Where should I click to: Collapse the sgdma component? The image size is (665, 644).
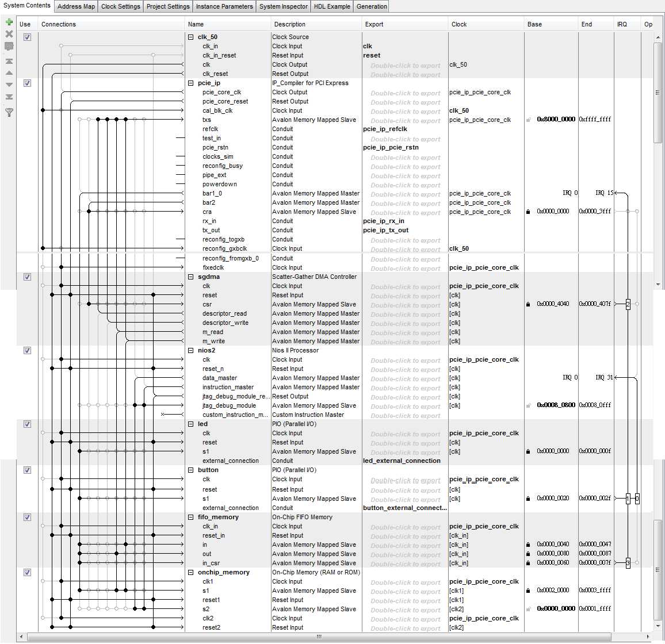point(191,277)
